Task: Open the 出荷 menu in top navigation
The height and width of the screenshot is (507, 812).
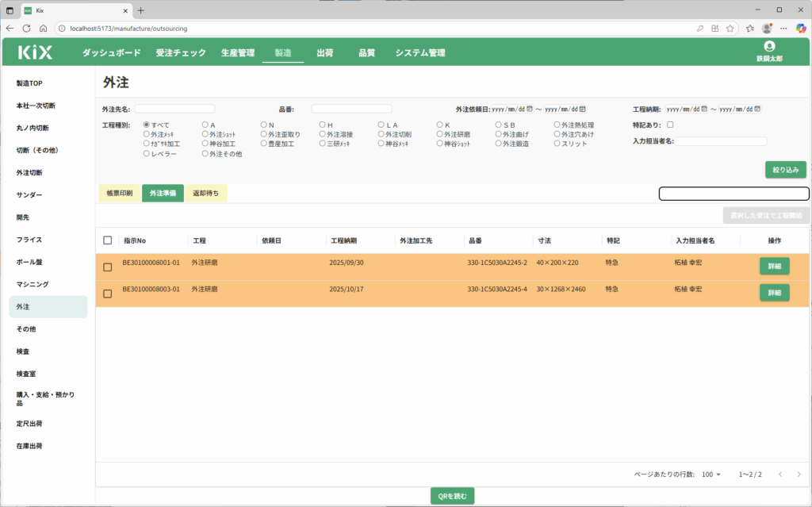Action: pyautogui.click(x=324, y=53)
